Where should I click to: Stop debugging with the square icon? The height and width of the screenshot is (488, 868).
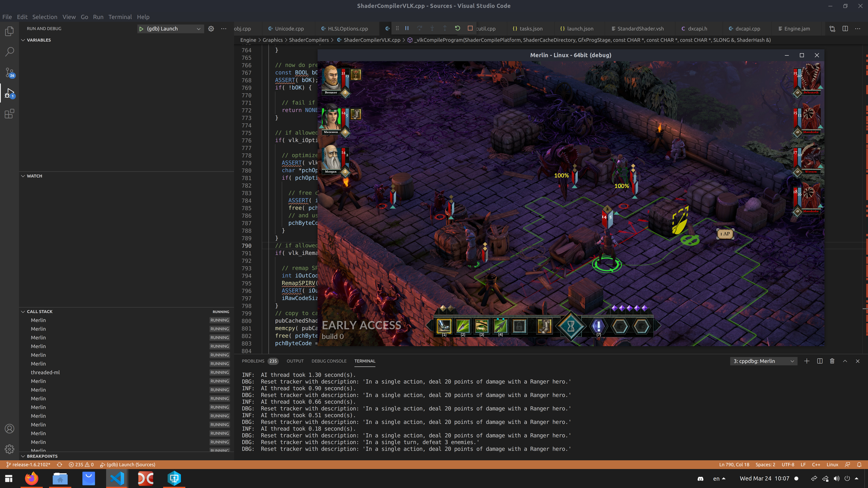[470, 29]
